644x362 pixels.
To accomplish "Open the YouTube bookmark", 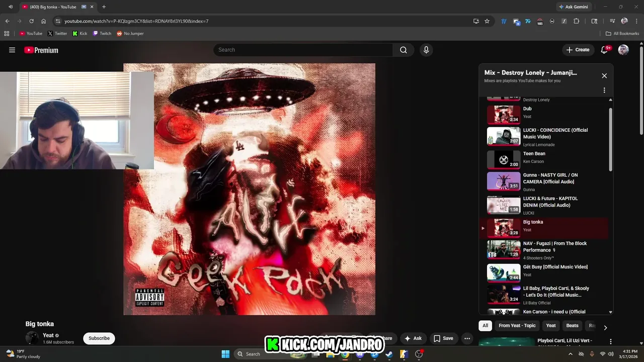I will pos(31,34).
